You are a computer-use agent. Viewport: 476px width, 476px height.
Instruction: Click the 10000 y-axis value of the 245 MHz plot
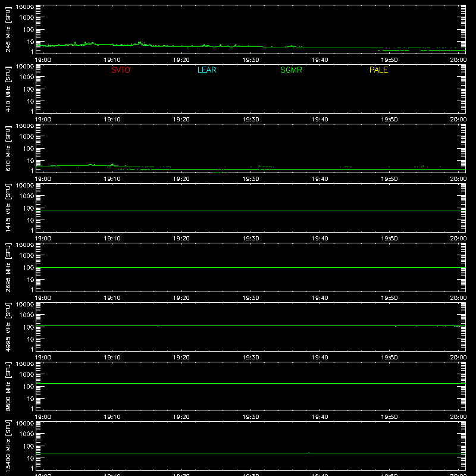pyautogui.click(x=25, y=7)
